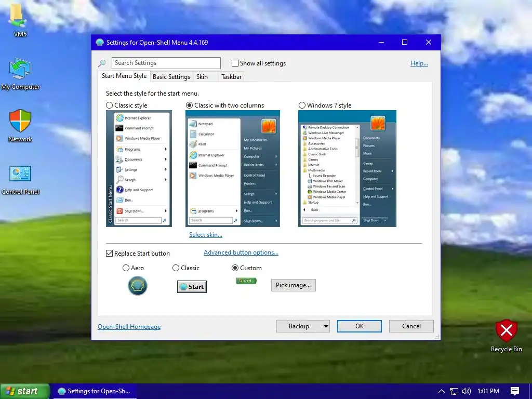The width and height of the screenshot is (532, 399).
Task: Open the taskbar green start button
Action: (x=25, y=391)
